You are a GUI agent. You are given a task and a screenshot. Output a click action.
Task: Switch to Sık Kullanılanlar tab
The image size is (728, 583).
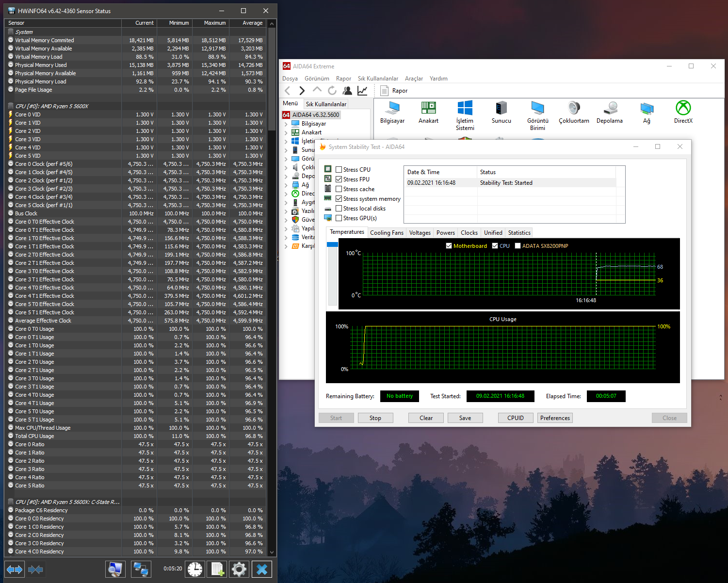click(x=326, y=104)
